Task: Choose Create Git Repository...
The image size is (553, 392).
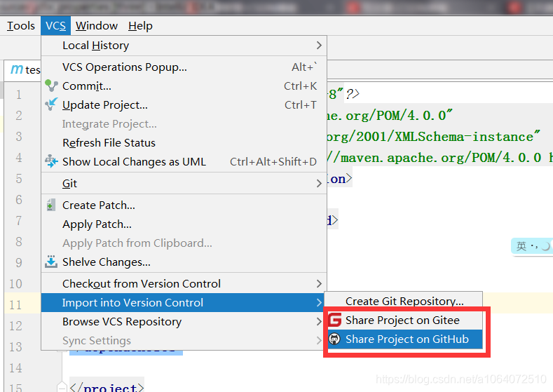Action: (x=403, y=301)
